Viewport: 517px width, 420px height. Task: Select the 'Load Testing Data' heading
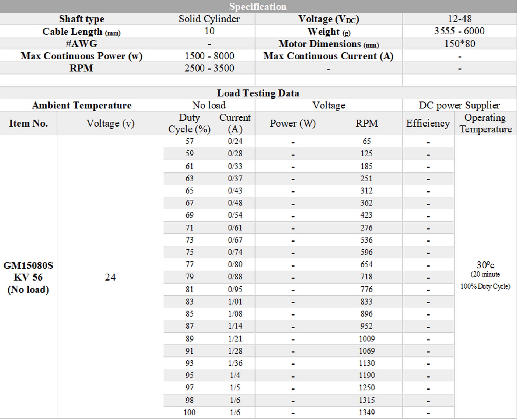(258, 93)
